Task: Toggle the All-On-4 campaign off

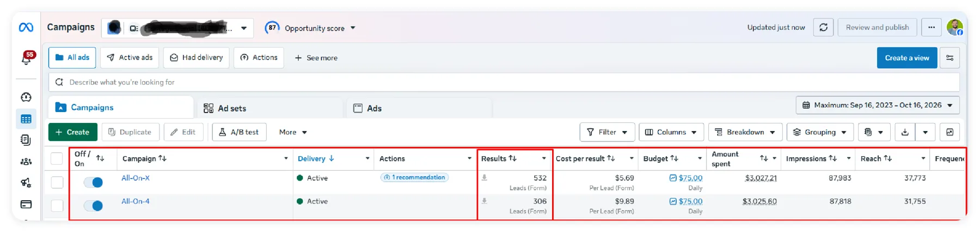Action: point(94,206)
